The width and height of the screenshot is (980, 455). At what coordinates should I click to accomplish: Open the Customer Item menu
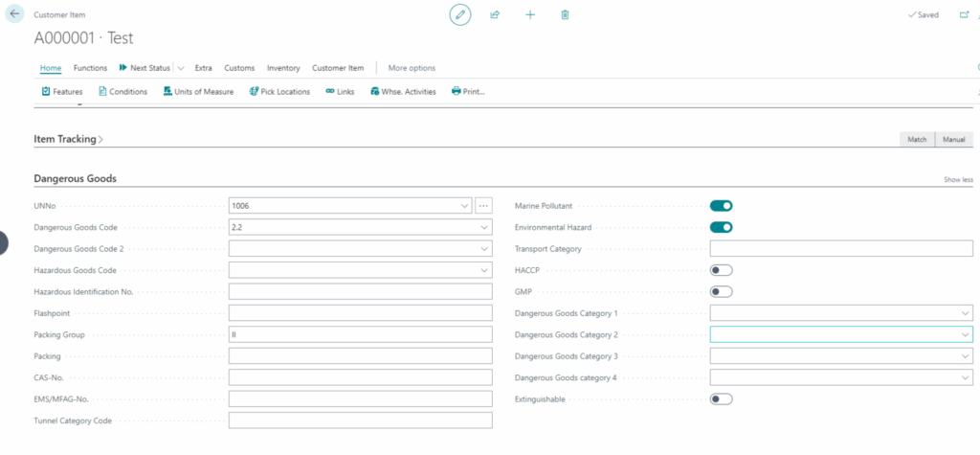[x=338, y=68]
